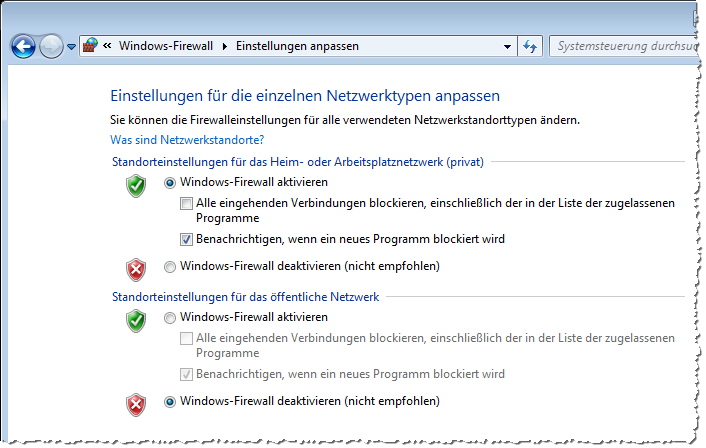The image size is (706, 448).
Task: Expand the breadcrumb arrow after Windows-Firewall
Action: 225,46
